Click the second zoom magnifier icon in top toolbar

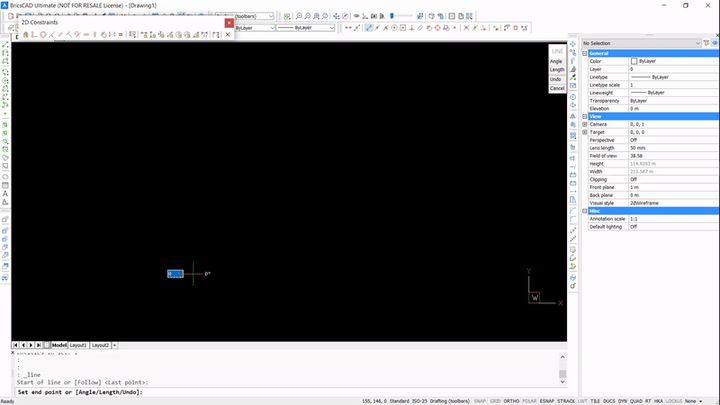[308, 16]
